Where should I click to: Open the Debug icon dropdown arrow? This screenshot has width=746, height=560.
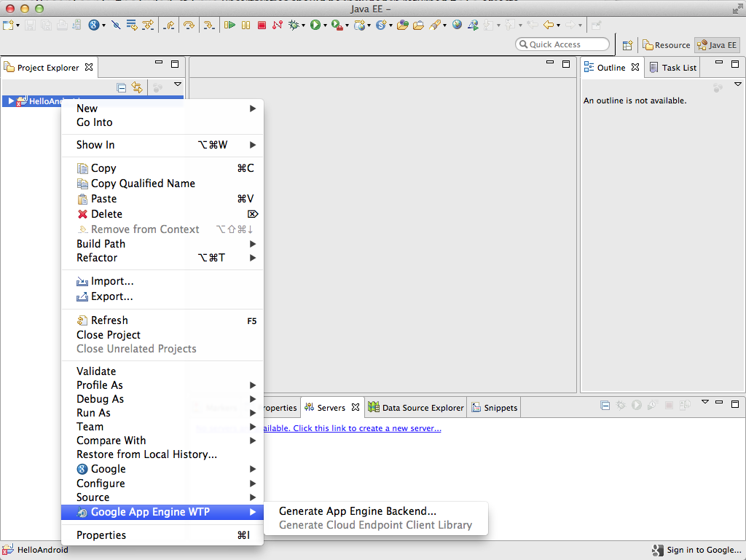coord(304,25)
